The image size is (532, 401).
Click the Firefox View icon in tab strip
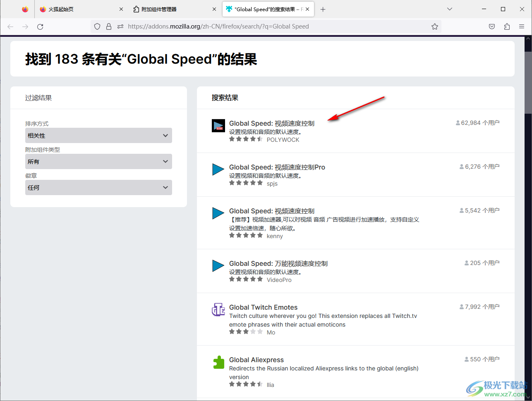(x=25, y=9)
